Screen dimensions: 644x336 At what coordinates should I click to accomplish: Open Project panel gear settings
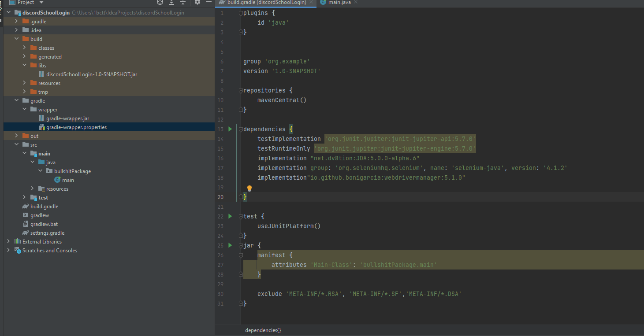click(x=197, y=2)
